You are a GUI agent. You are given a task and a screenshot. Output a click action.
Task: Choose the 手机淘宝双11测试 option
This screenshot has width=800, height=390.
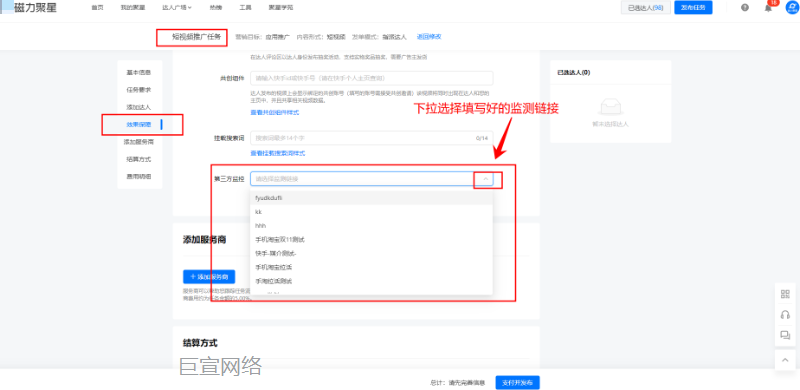(x=371, y=239)
